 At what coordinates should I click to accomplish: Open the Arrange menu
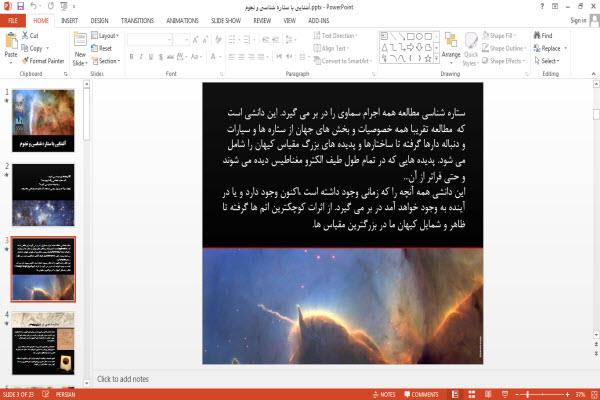point(451,49)
